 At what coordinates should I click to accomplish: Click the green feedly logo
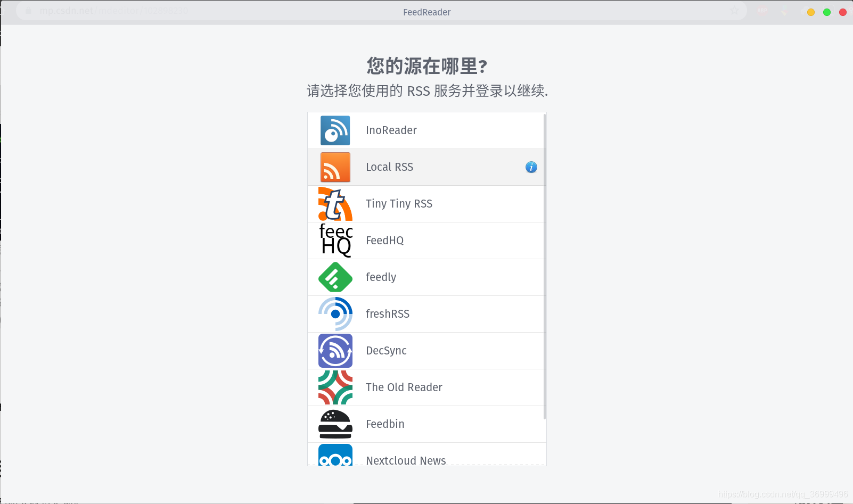[335, 277]
